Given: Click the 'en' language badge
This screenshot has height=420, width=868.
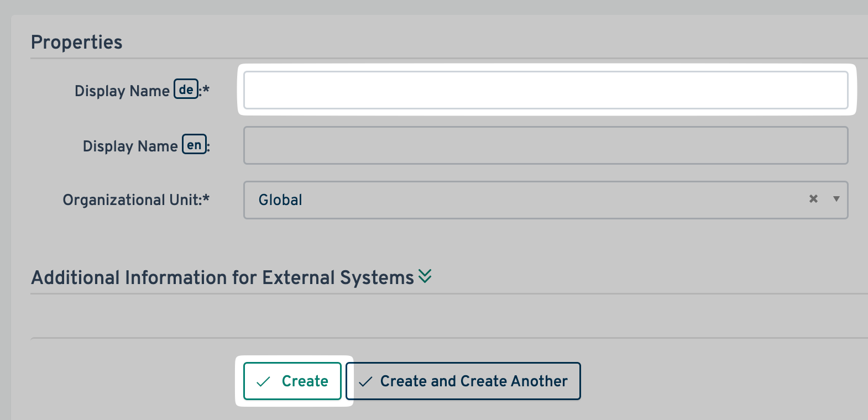Looking at the screenshot, I should coord(194,145).
